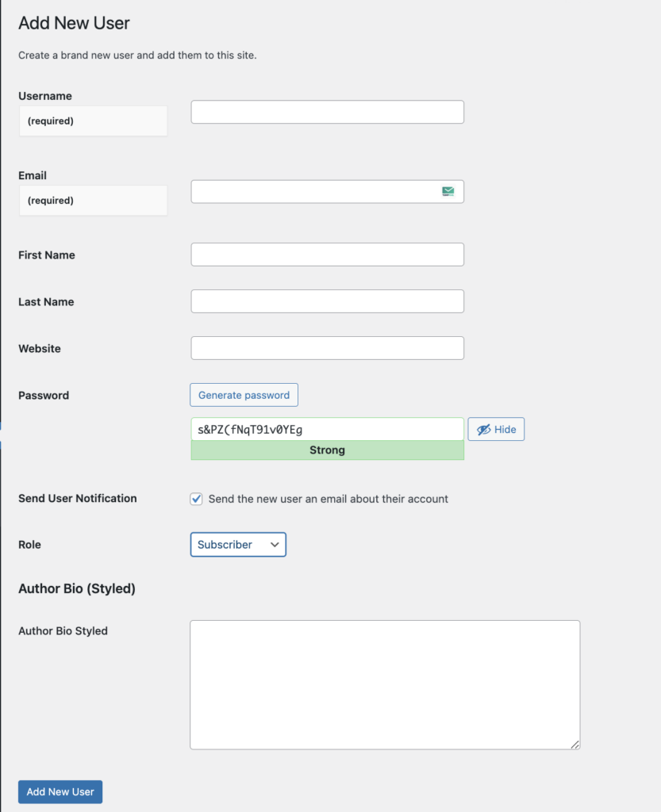Toggle Send User Notification checkbox

point(196,499)
